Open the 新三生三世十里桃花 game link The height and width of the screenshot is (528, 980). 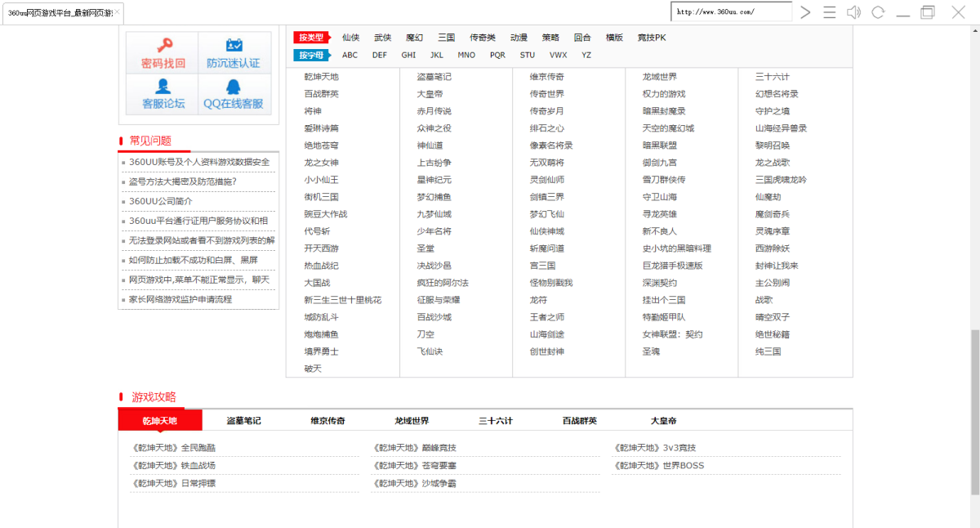coord(342,300)
